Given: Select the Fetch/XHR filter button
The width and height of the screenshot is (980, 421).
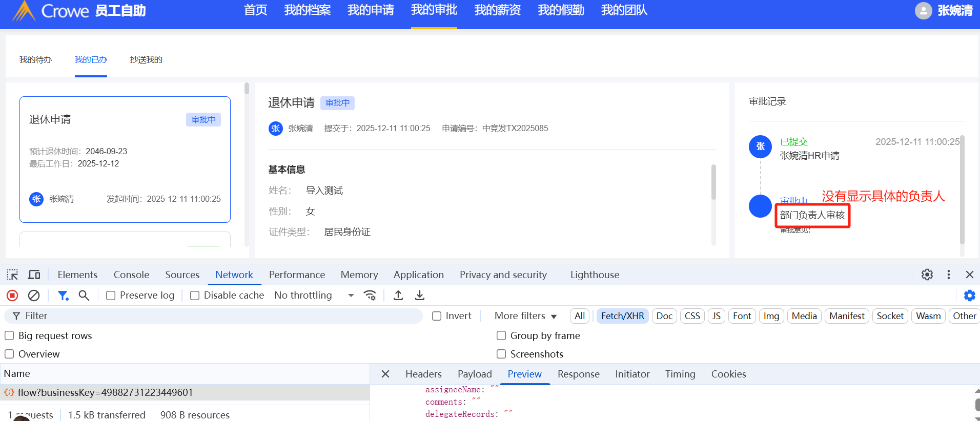Looking at the screenshot, I should point(622,316).
